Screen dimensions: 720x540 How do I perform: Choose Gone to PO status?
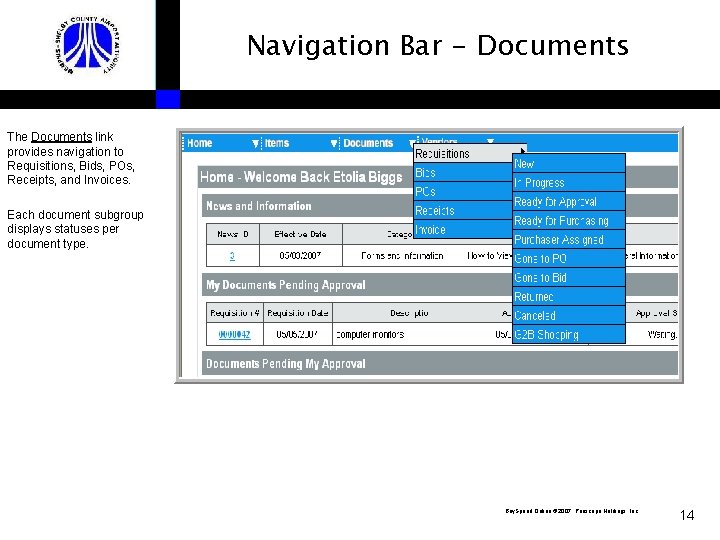[569, 259]
